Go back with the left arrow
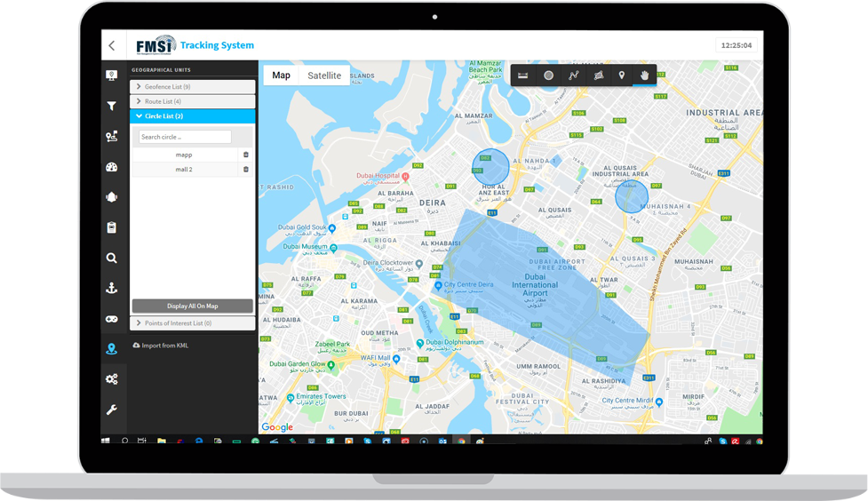The image size is (868, 501). pyautogui.click(x=112, y=45)
